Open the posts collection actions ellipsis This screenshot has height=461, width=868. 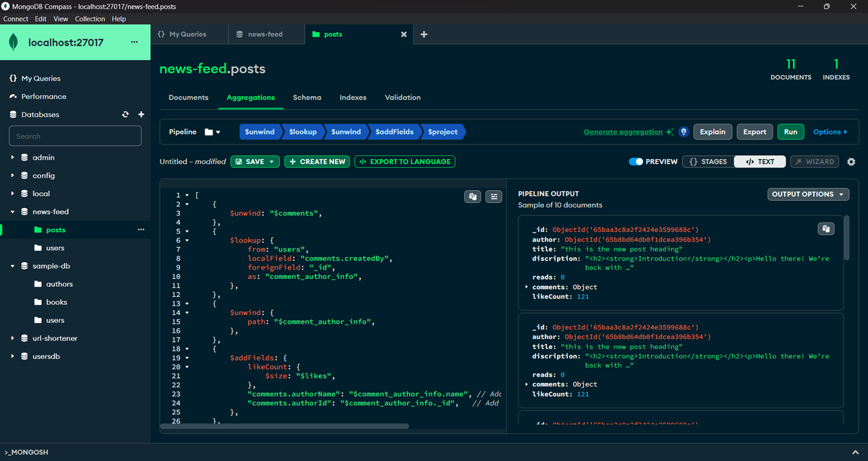click(141, 230)
